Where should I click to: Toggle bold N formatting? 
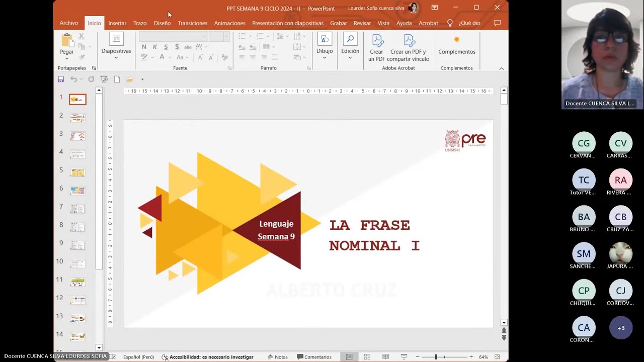click(x=144, y=47)
